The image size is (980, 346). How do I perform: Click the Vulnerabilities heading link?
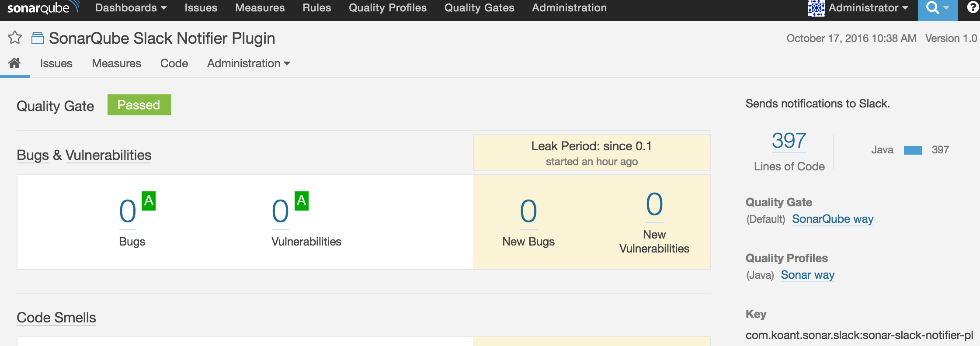(108, 155)
